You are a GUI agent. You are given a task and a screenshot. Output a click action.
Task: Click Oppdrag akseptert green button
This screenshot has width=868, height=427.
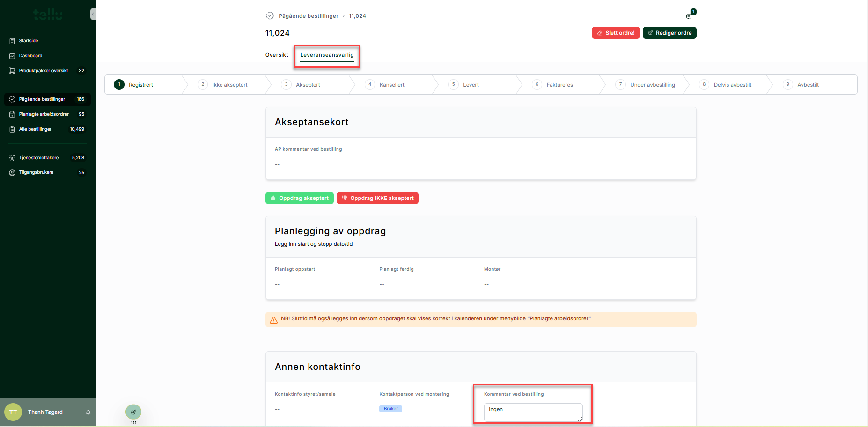[x=300, y=198]
